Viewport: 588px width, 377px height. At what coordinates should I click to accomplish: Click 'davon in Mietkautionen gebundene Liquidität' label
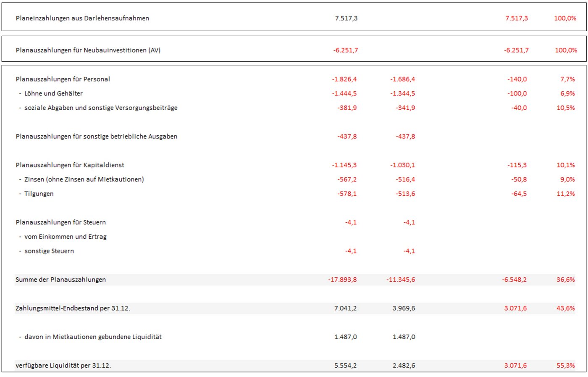93,337
